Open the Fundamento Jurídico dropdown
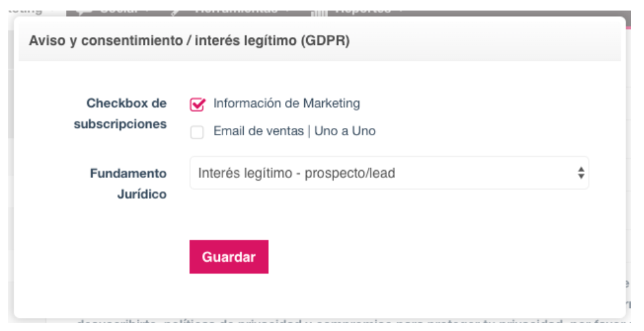The width and height of the screenshot is (644, 331). [389, 173]
